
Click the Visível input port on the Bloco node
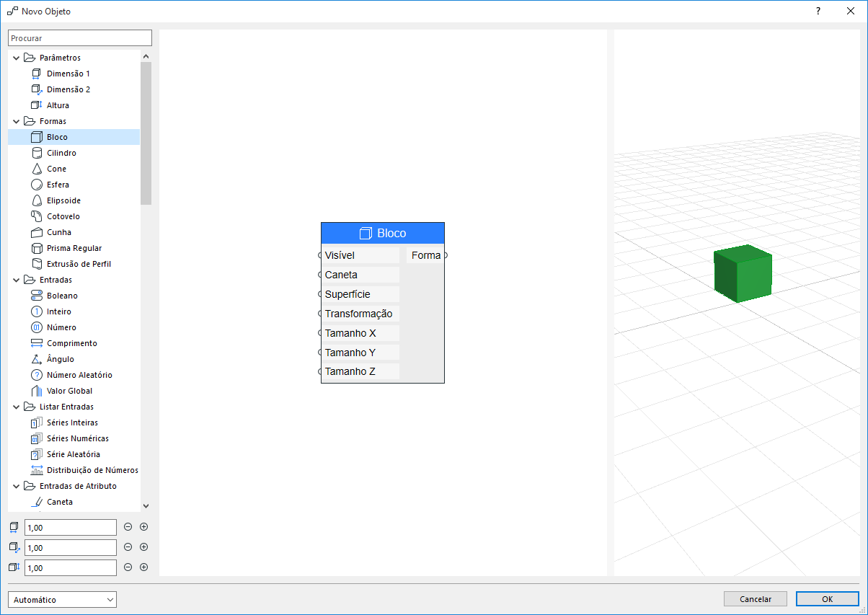point(320,255)
